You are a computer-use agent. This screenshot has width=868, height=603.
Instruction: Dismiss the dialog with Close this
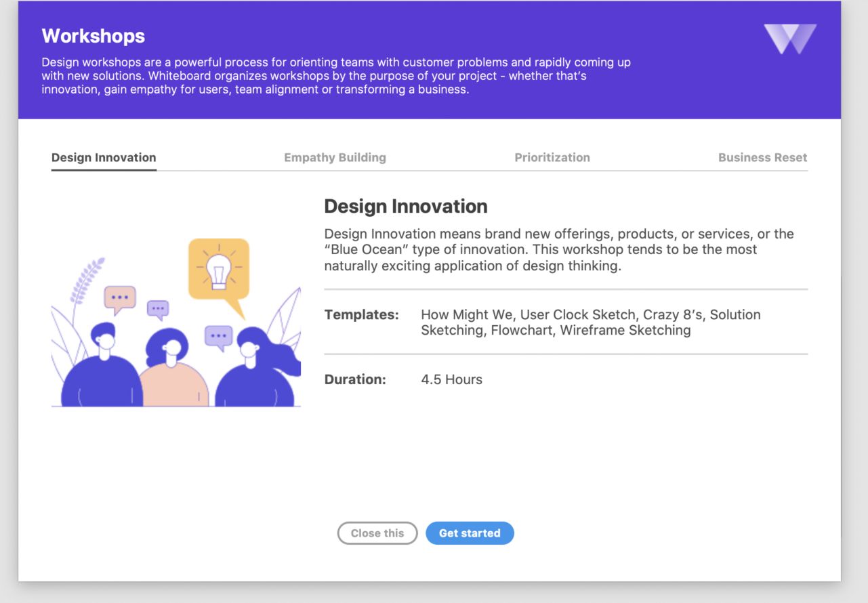tap(377, 533)
